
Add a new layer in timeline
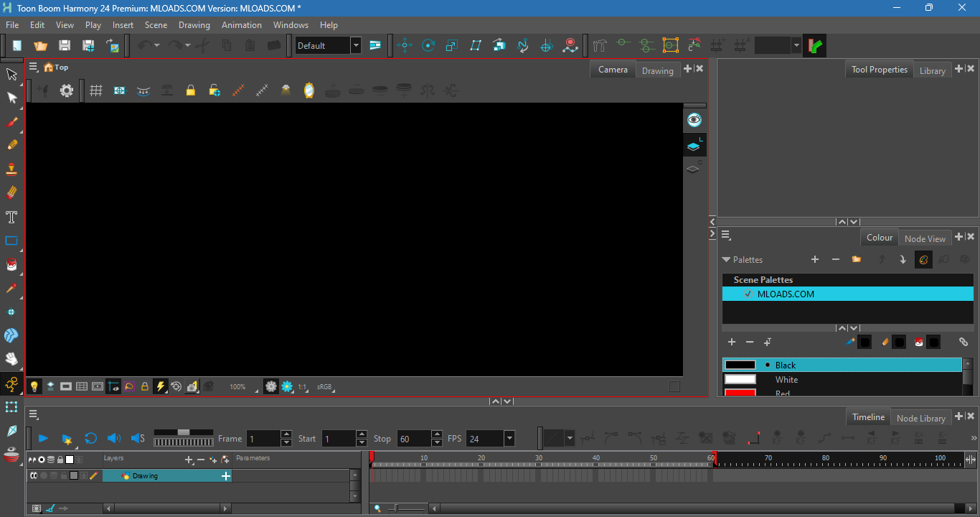tap(189, 460)
